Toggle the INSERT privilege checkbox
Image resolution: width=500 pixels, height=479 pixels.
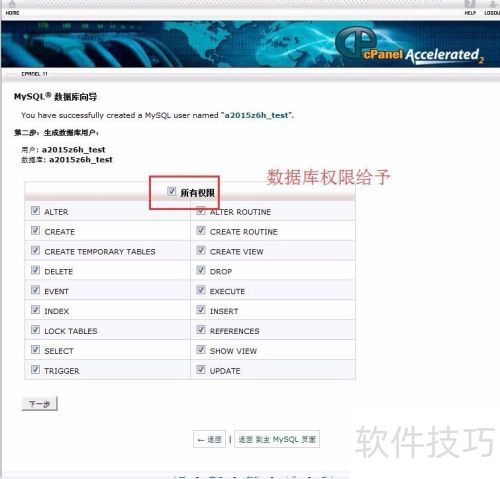[201, 310]
